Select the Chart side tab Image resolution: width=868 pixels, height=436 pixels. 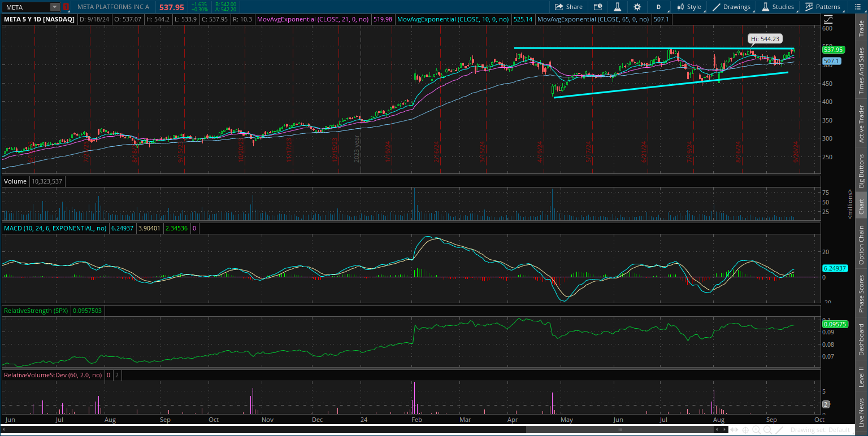click(861, 206)
